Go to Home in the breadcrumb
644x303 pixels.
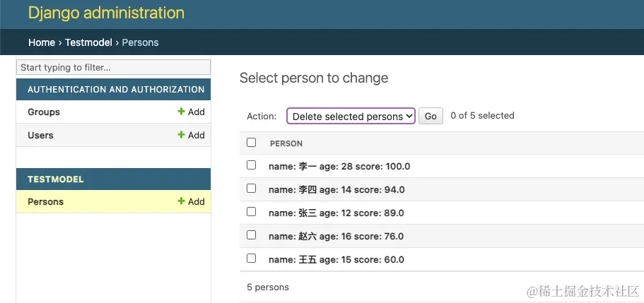(x=42, y=42)
